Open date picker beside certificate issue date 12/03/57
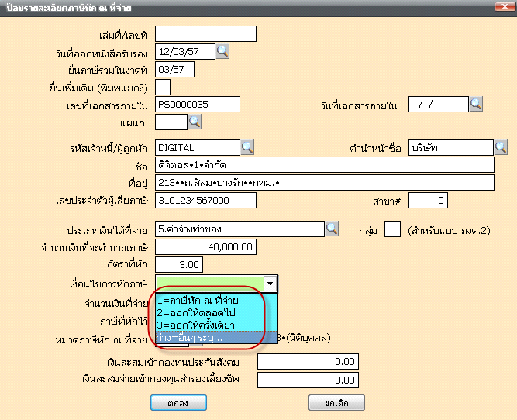 (x=222, y=51)
